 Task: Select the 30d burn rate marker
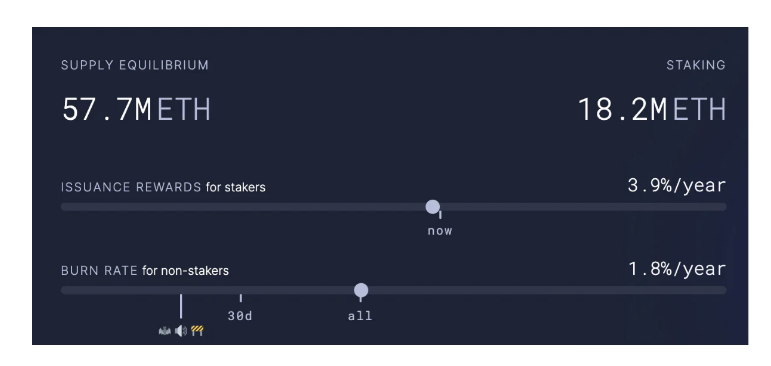tap(240, 316)
